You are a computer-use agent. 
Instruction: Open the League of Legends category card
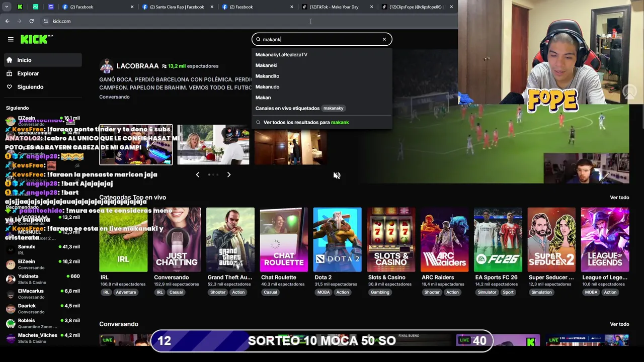(605, 240)
